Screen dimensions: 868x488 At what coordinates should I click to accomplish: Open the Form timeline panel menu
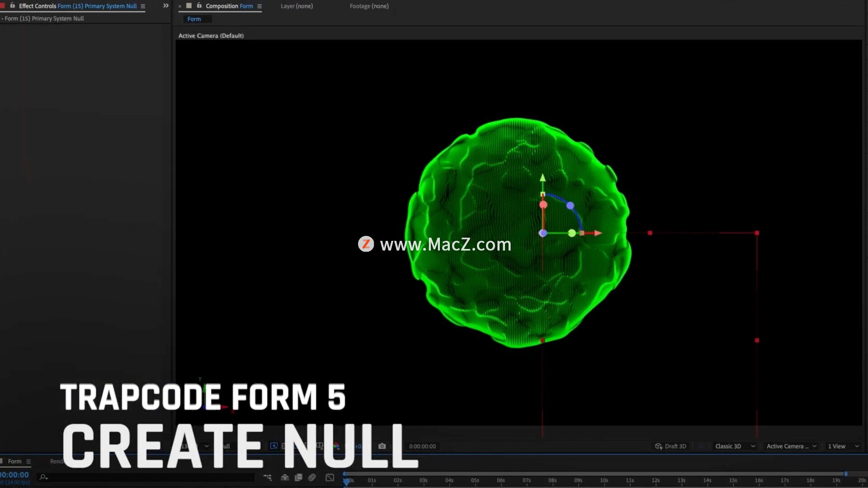[28, 462]
